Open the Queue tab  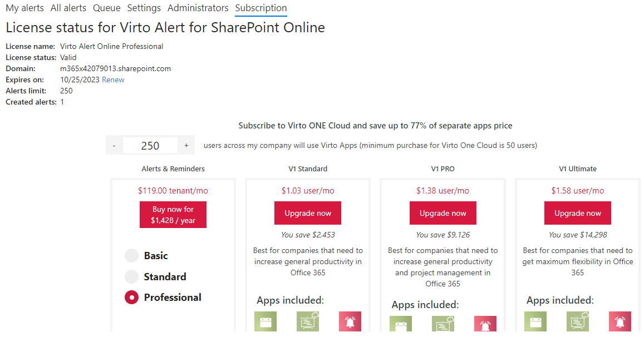click(x=107, y=8)
